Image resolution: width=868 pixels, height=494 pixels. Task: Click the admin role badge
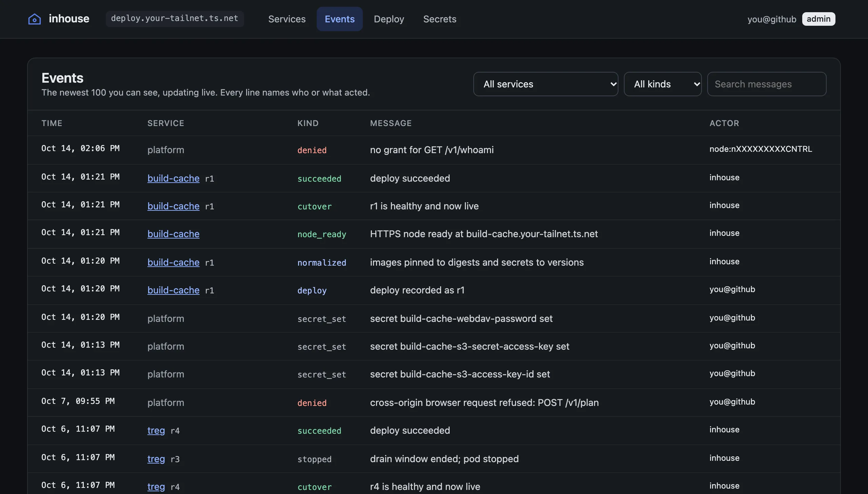tap(818, 19)
